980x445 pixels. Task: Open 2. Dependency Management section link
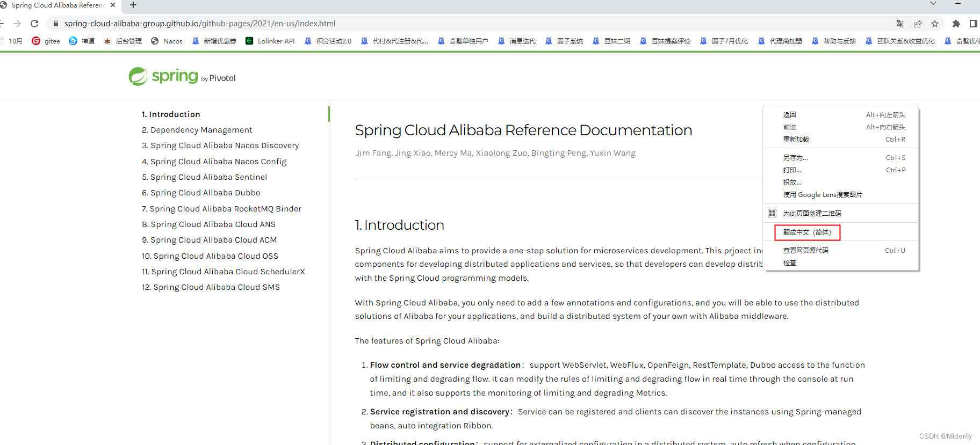coord(197,130)
